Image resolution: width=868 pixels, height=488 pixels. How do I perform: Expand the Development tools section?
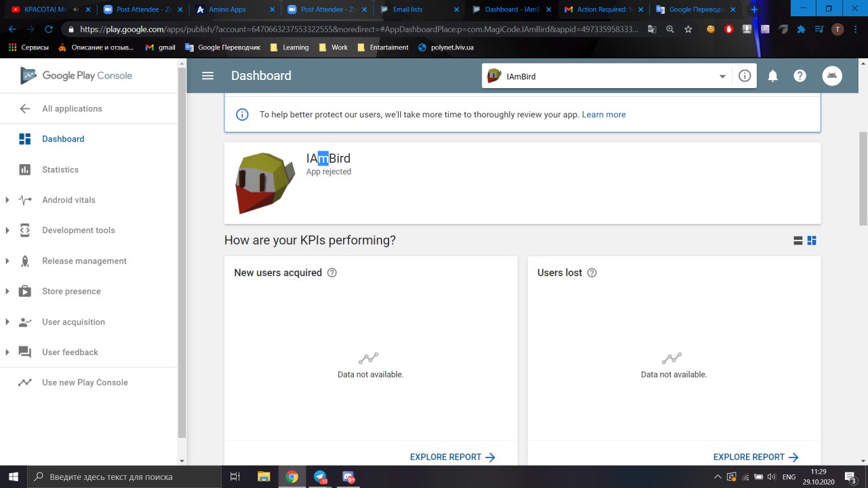pos(7,230)
